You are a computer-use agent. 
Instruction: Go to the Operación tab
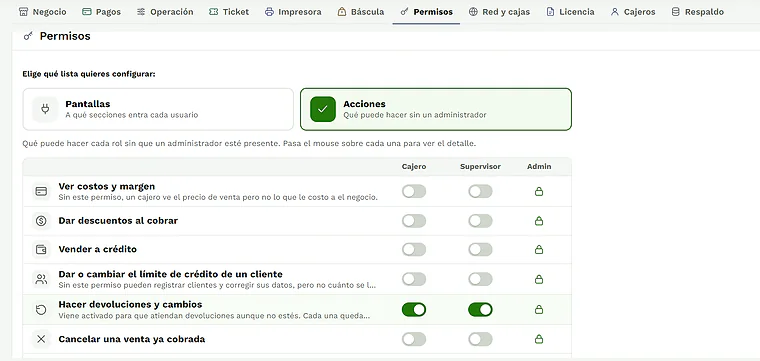(165, 12)
